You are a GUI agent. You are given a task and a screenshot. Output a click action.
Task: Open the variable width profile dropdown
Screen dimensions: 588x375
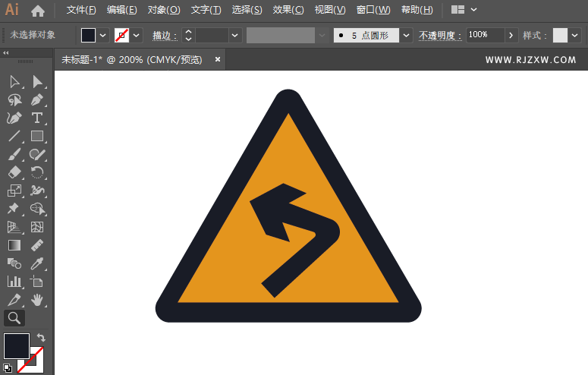click(322, 36)
